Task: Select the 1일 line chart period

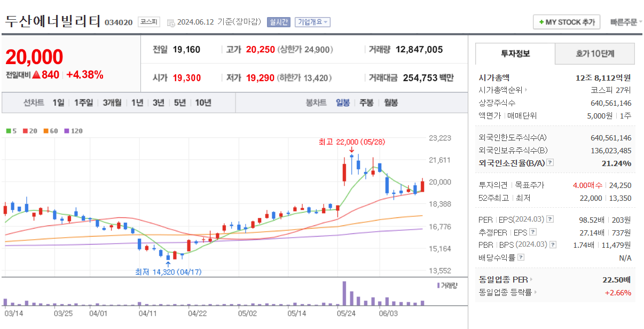Action: (58, 103)
